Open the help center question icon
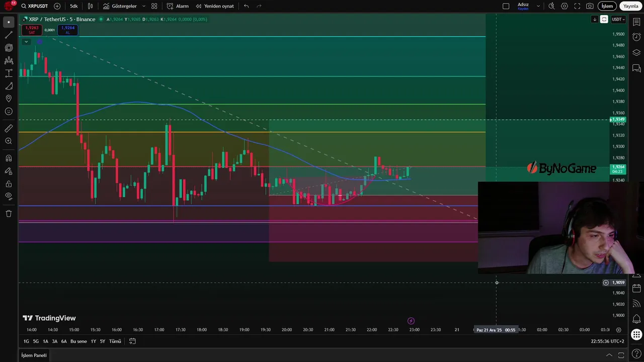Image resolution: width=644 pixels, height=362 pixels. pyautogui.click(x=636, y=355)
